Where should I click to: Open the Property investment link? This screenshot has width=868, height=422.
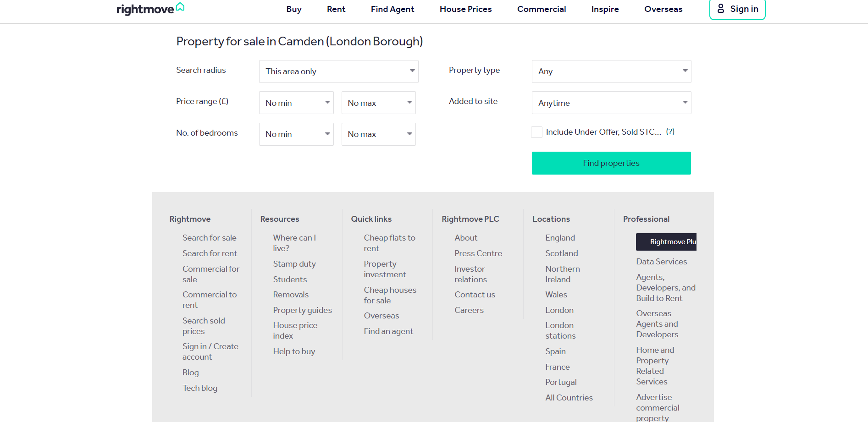(385, 269)
